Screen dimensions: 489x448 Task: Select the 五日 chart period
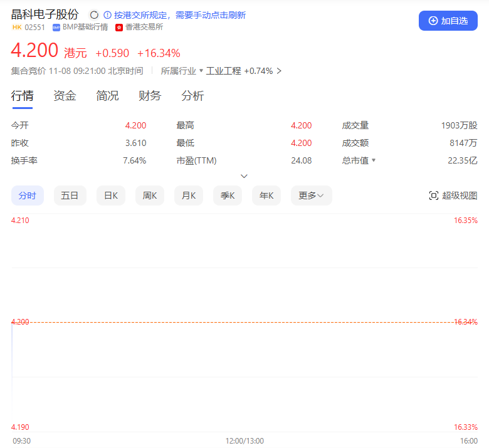tap(70, 195)
